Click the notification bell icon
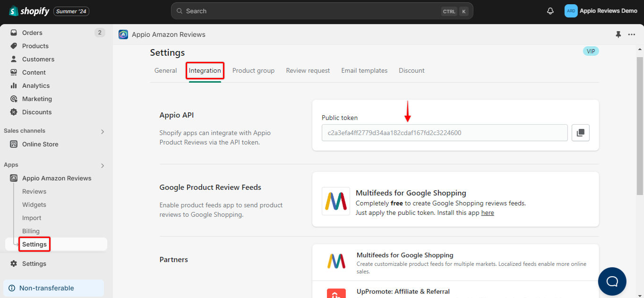 [x=550, y=11]
